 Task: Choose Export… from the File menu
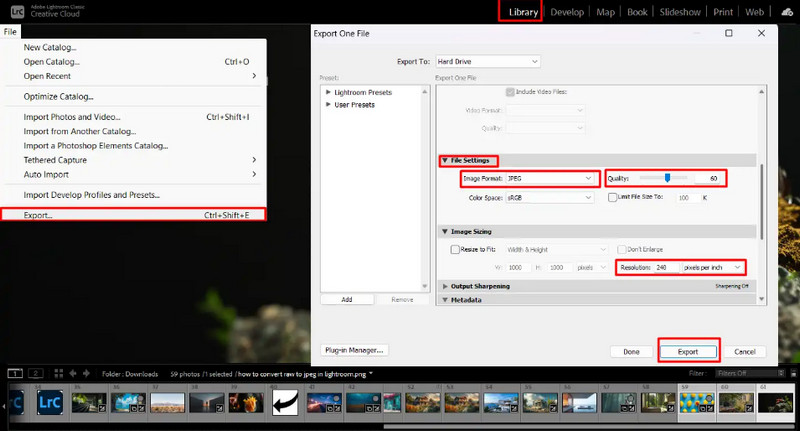tap(134, 215)
